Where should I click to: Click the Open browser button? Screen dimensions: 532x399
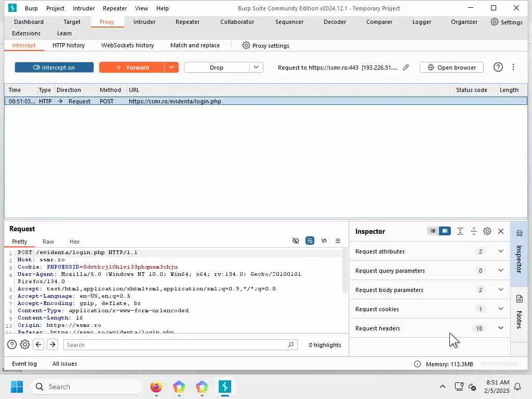click(451, 68)
